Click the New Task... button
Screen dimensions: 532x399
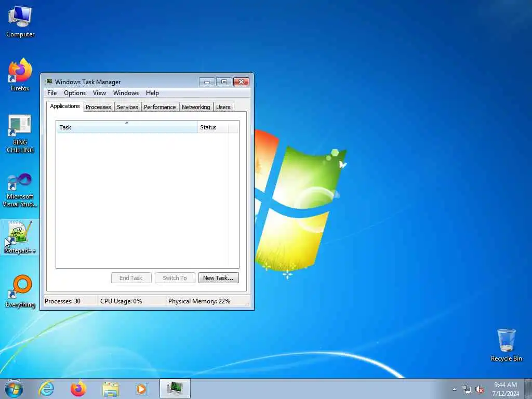[x=218, y=278]
